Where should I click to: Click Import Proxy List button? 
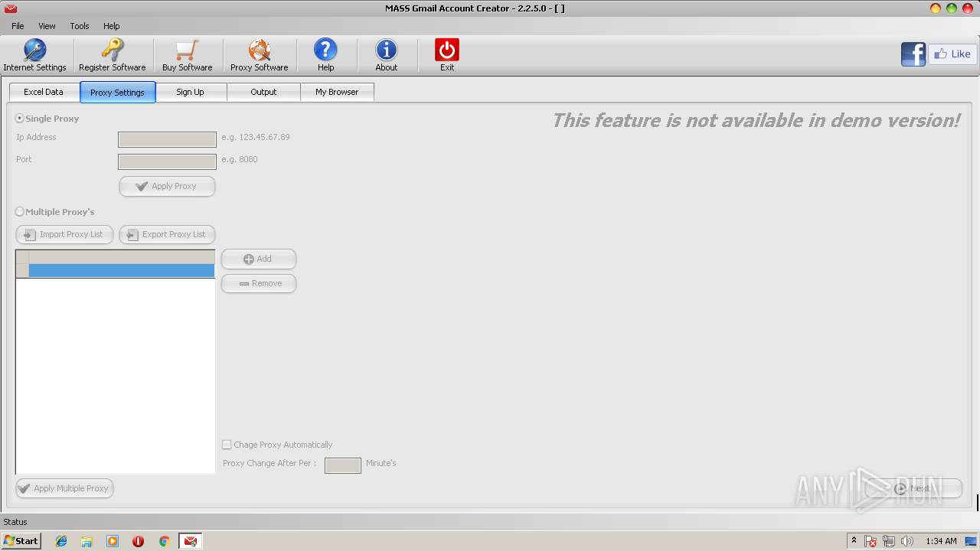click(64, 234)
